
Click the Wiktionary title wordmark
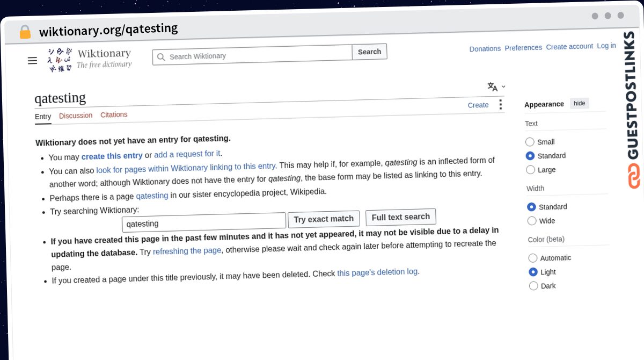click(104, 53)
